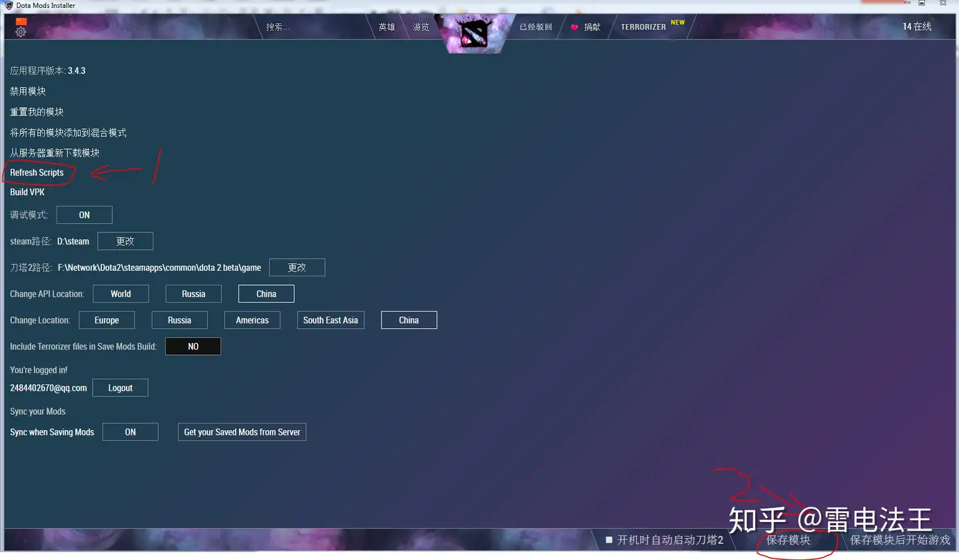
Task: Click 将所有的模块添加到混合模式
Action: click(x=68, y=133)
